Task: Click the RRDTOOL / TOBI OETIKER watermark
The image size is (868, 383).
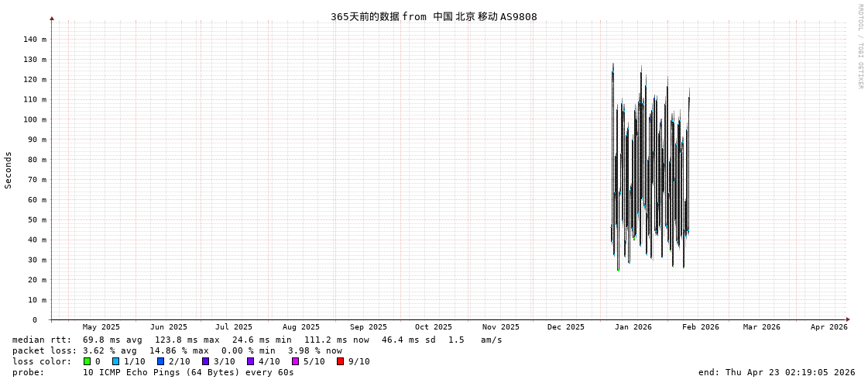Action: tap(859, 47)
